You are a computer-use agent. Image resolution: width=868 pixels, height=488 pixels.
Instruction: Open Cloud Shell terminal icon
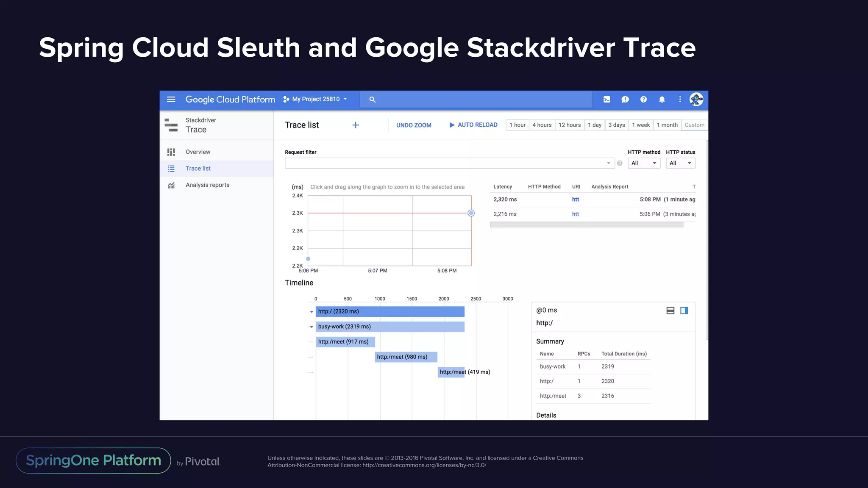point(607,99)
